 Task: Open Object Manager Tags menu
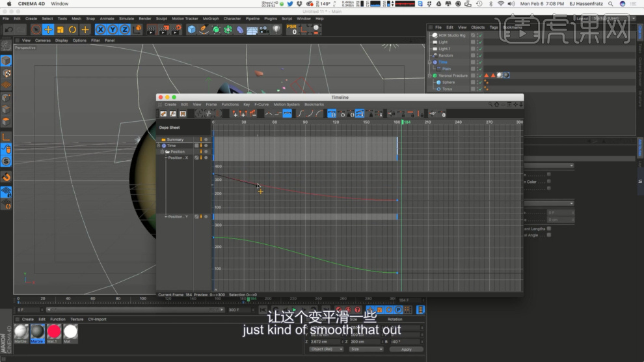tap(494, 27)
